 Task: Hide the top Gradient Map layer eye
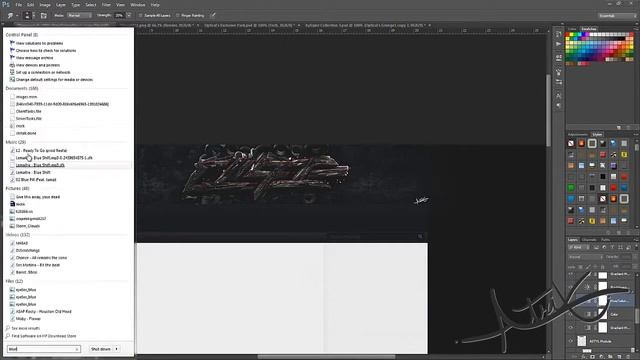[x=571, y=275]
